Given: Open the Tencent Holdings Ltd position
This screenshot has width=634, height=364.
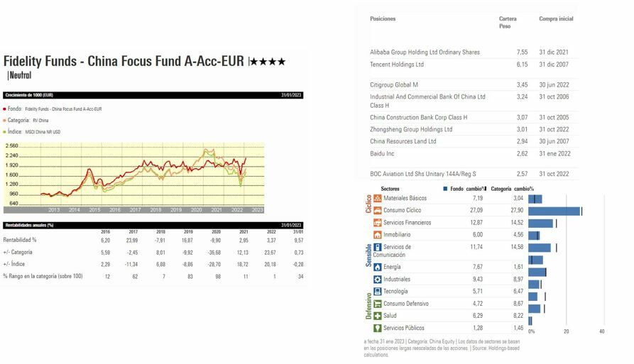Looking at the screenshot, I should coord(397,65).
